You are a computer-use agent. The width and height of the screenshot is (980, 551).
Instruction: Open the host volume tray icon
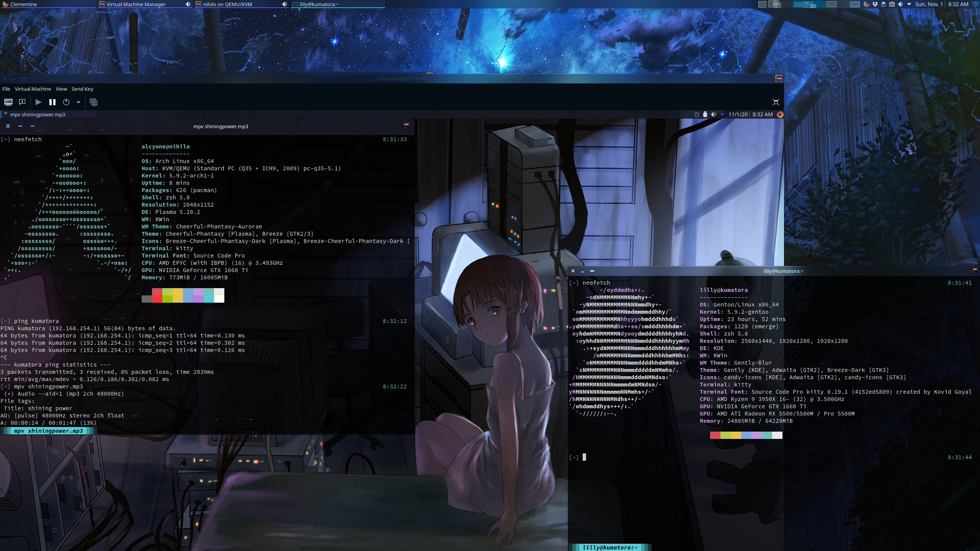900,4
